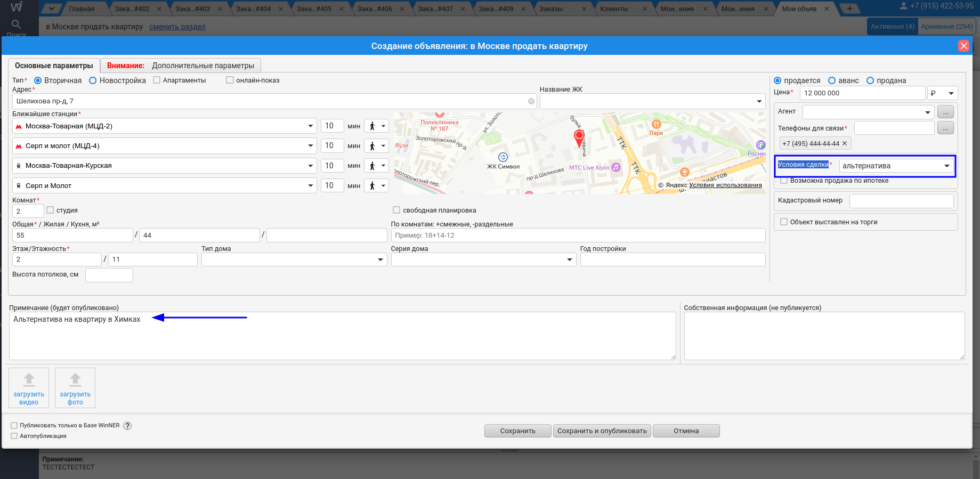
Task: Click the Ларк restaurant marker on map
Action: pyautogui.click(x=657, y=124)
